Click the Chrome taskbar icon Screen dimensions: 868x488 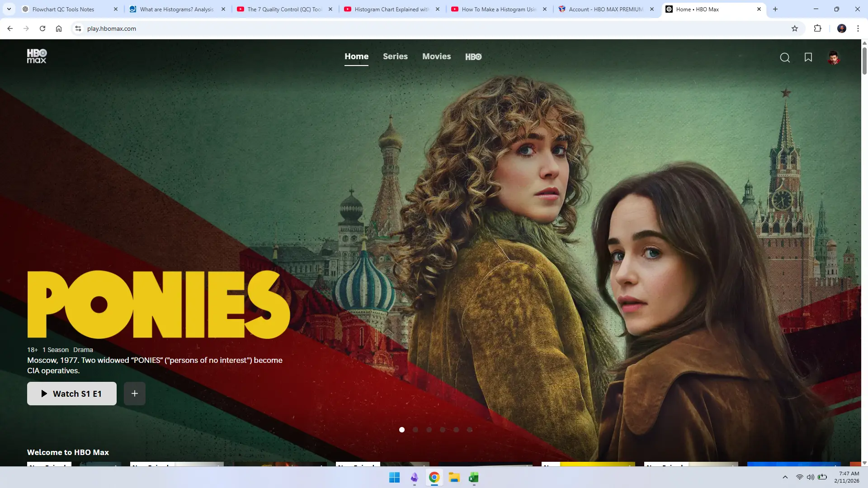pyautogui.click(x=434, y=478)
